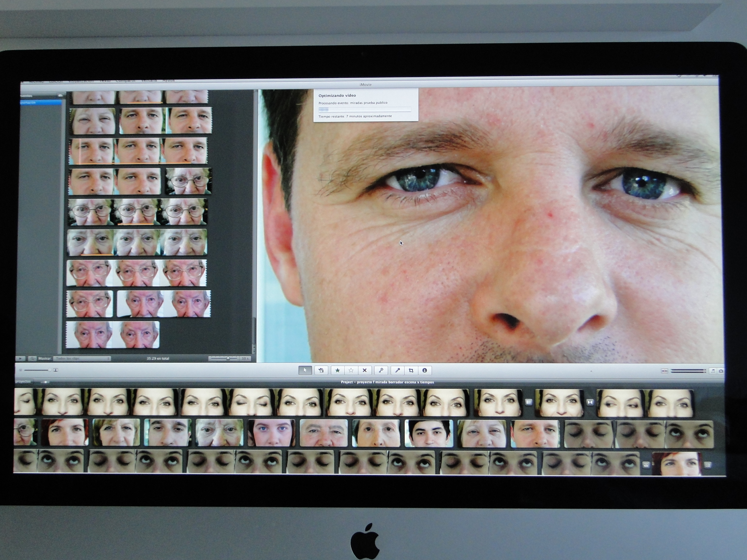Open the Compartir menu
Image resolution: width=747 pixels, height=560 pixels.
[125, 81]
